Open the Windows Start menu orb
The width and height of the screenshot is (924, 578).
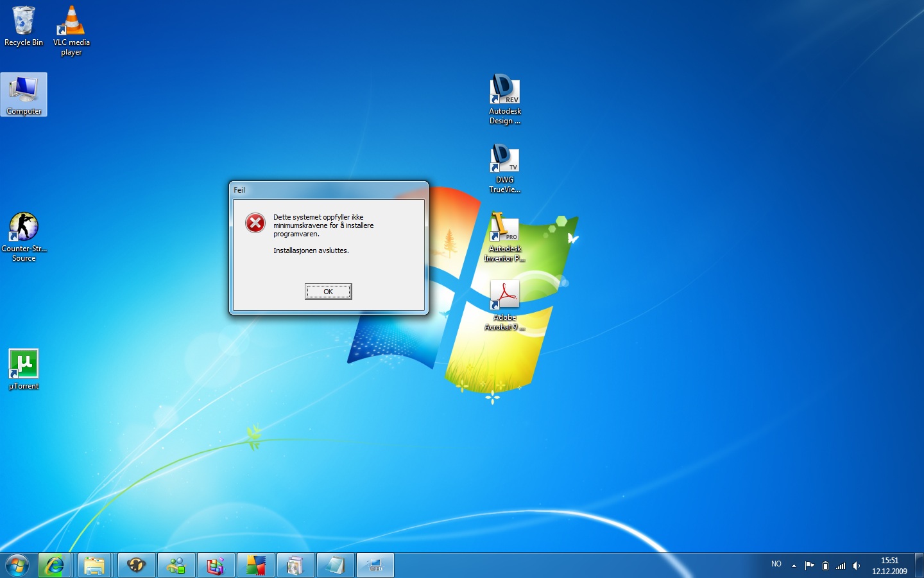[x=17, y=566]
